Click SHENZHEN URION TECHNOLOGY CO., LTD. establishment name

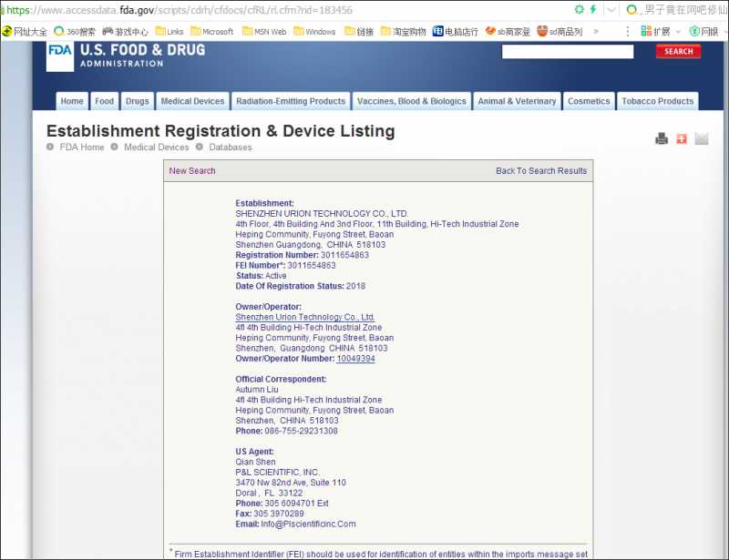pos(322,214)
